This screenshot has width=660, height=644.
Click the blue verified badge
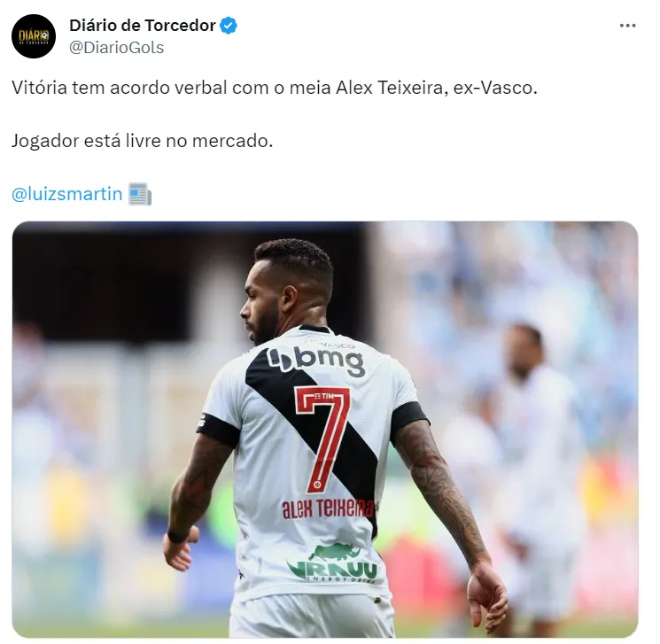(229, 26)
